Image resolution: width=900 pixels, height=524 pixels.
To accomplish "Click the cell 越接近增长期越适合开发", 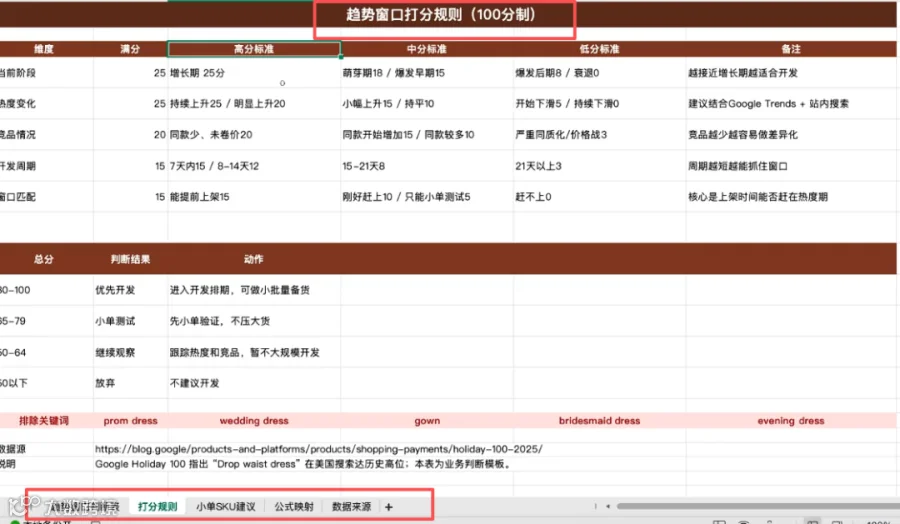I will point(791,73).
